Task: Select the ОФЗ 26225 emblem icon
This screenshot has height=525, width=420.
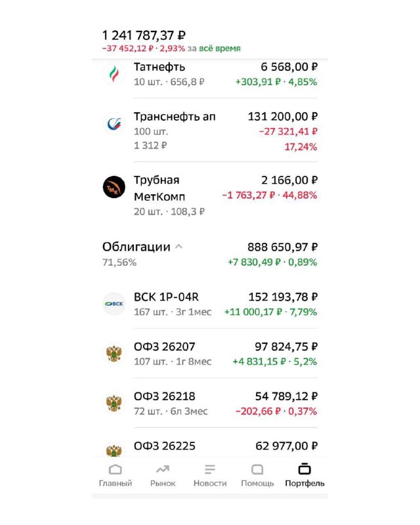Action: pyautogui.click(x=114, y=450)
